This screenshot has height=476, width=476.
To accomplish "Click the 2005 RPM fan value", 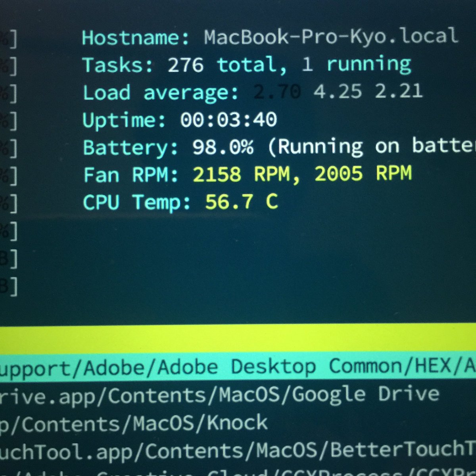I will [363, 174].
